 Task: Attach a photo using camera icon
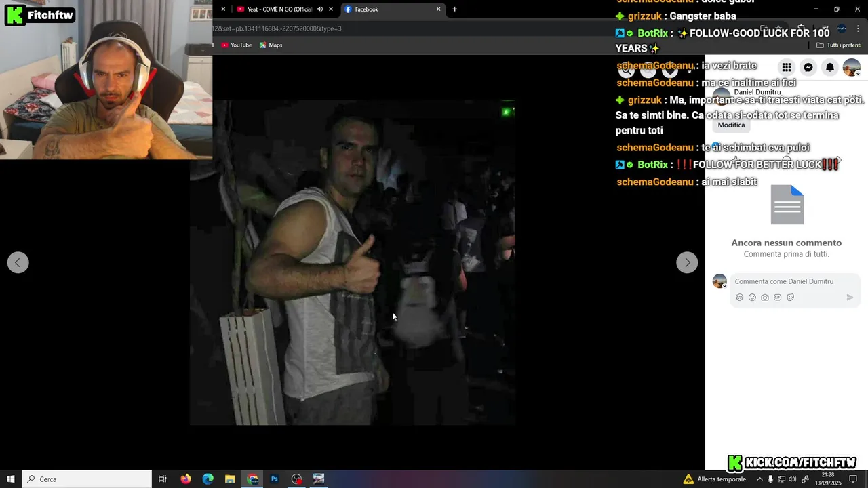[765, 298]
